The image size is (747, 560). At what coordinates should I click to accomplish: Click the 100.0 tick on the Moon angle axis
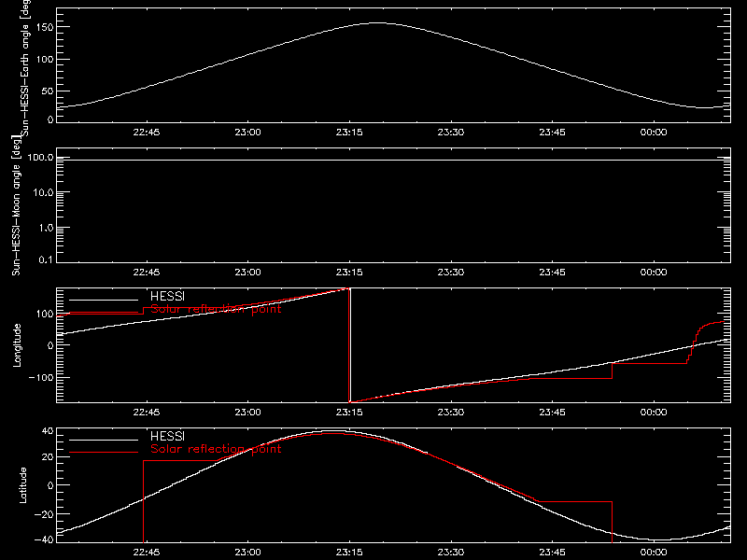click(x=40, y=157)
